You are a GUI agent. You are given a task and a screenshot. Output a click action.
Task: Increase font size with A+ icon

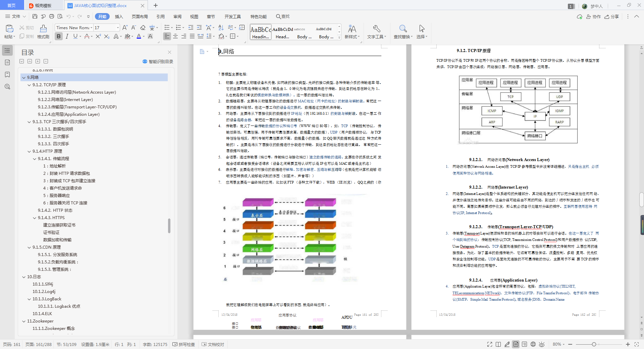[x=125, y=28]
